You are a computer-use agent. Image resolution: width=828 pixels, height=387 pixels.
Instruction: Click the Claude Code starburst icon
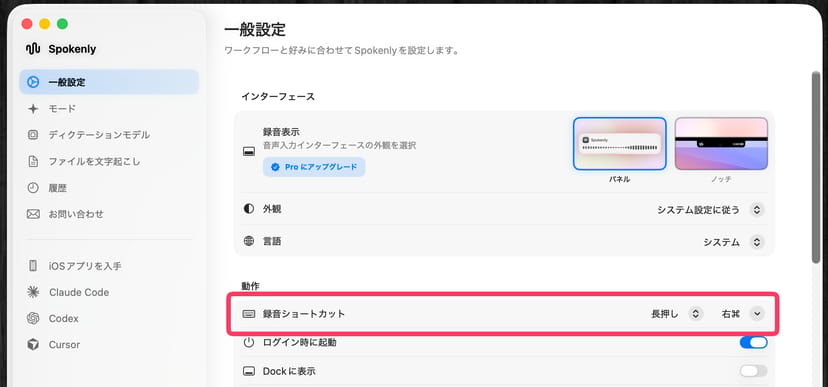[33, 292]
